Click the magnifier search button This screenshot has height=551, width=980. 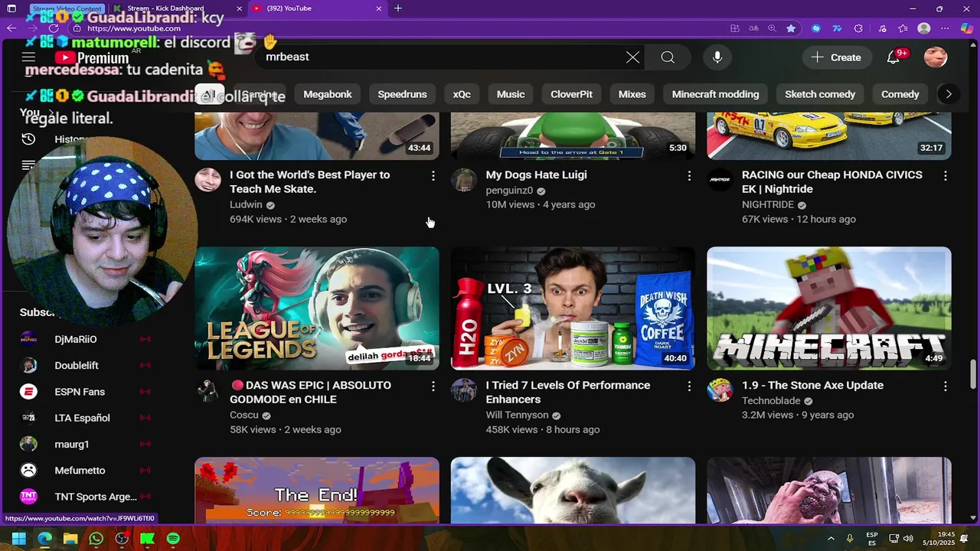(x=668, y=57)
